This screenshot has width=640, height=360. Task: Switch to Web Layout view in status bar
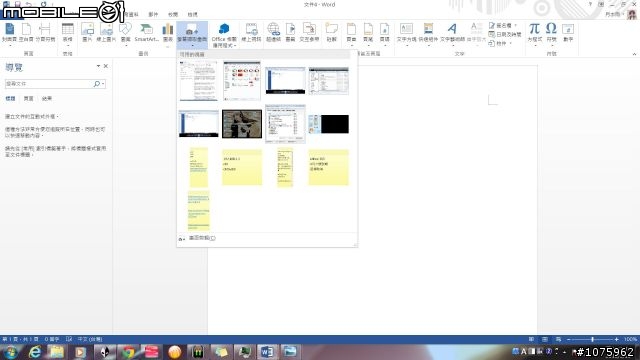[x=558, y=340]
